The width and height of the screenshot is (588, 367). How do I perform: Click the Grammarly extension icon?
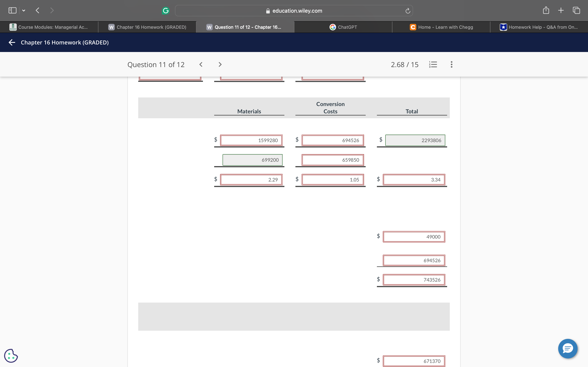coord(165,10)
